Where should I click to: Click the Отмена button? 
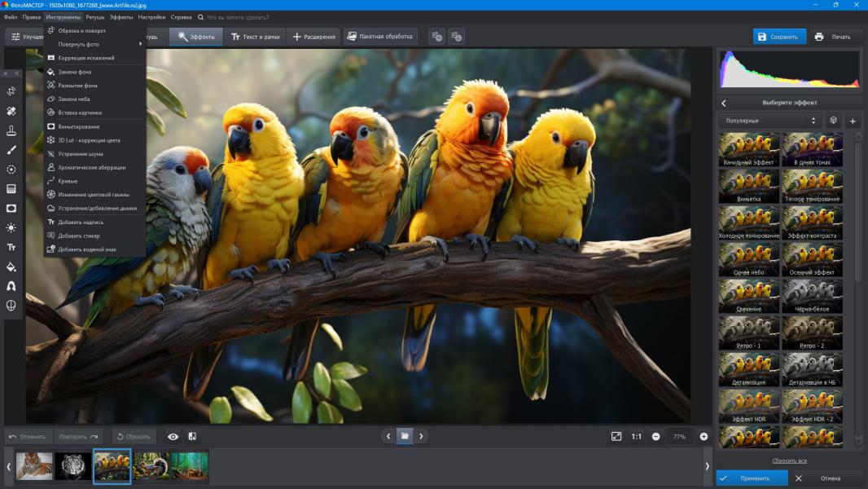[x=825, y=478]
